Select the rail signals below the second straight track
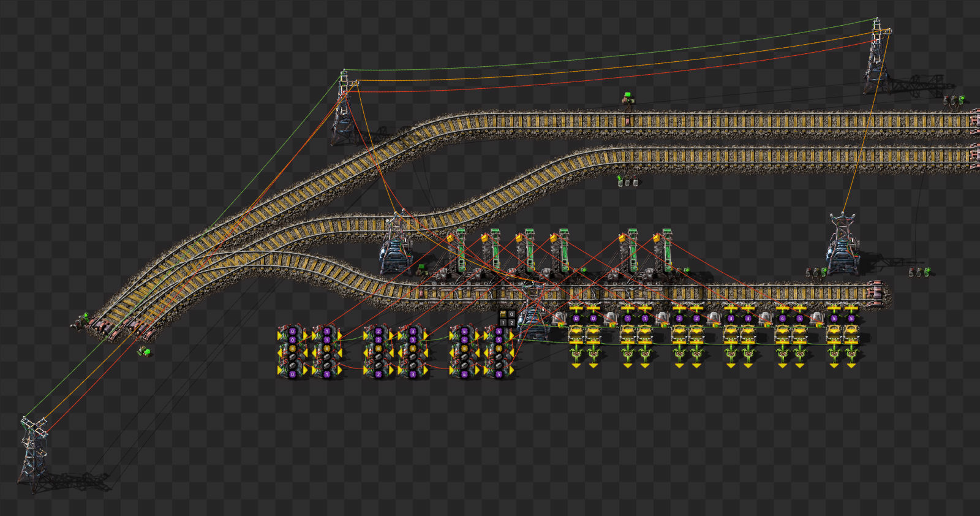This screenshot has height=516, width=980. click(x=627, y=180)
